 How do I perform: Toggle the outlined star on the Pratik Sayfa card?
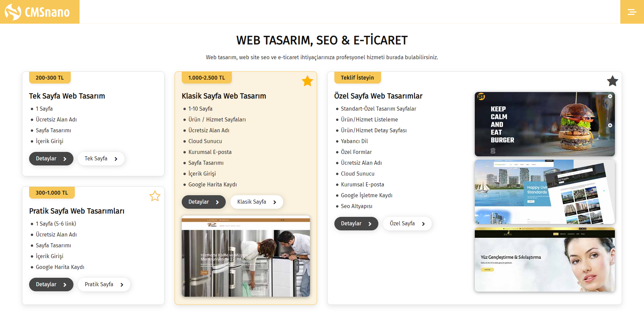click(155, 196)
